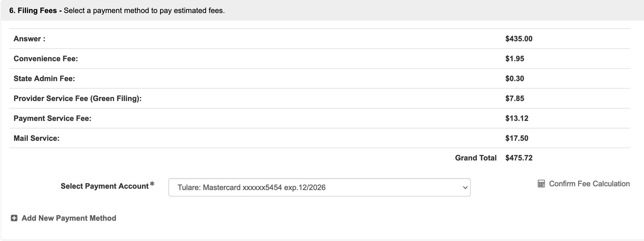
Task: Click the plus icon for new payment method
Action: click(x=14, y=218)
